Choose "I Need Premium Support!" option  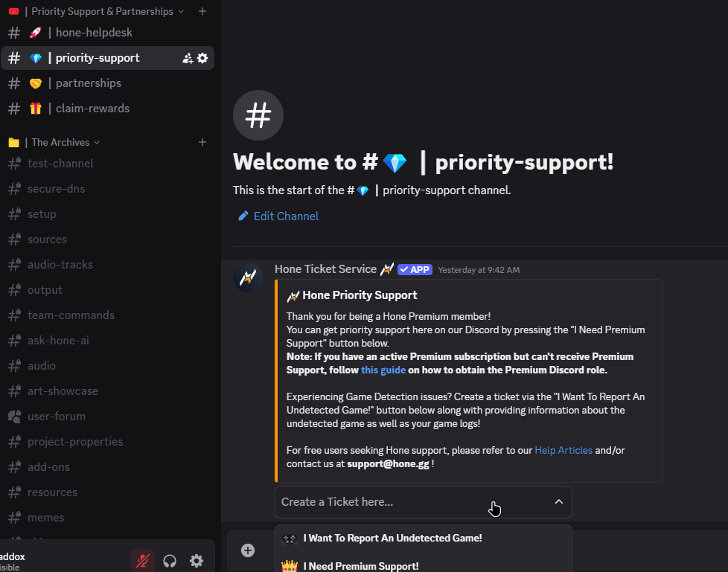coord(361,566)
